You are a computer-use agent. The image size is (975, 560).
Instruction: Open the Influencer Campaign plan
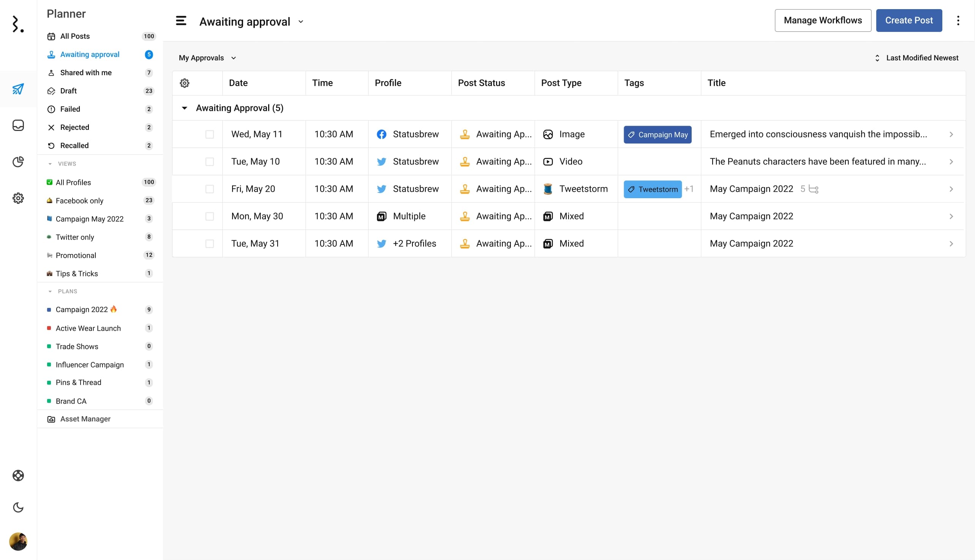(100, 364)
